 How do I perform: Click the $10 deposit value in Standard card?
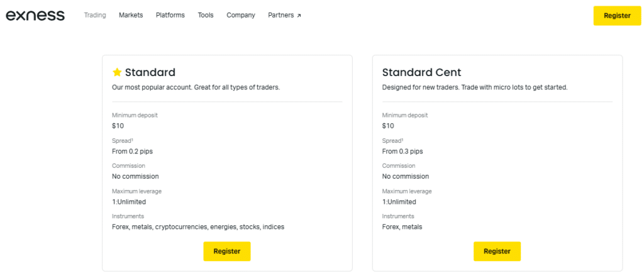tap(118, 126)
